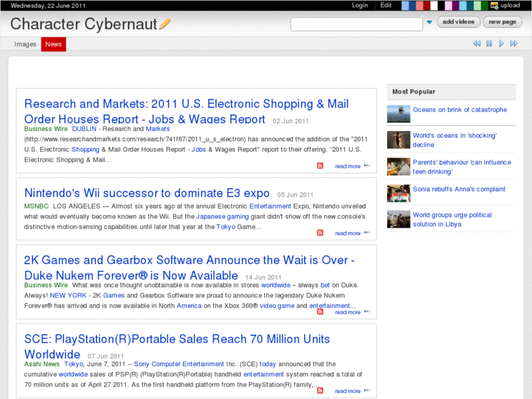Open thumbnail for World groups Libya story

[x=399, y=220]
